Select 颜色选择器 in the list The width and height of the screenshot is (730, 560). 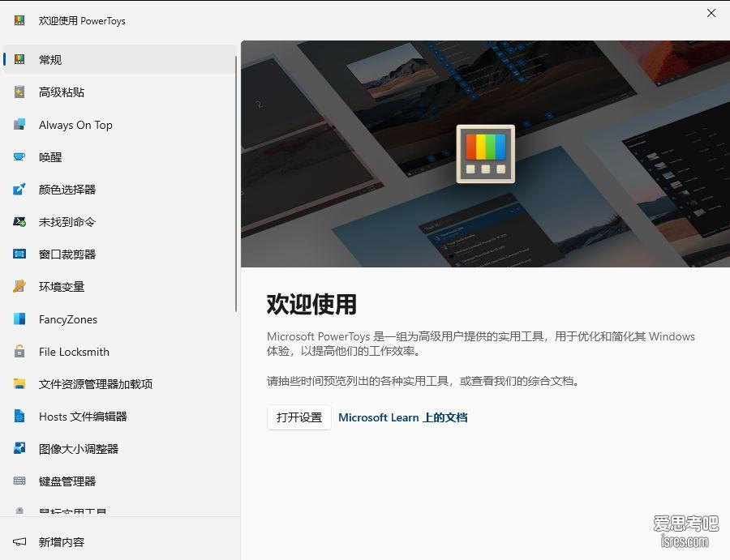click(119, 190)
